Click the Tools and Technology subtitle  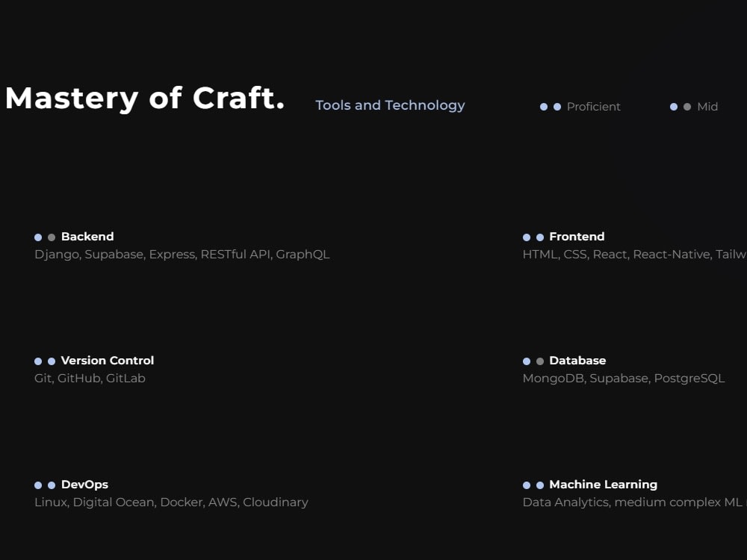[390, 105]
